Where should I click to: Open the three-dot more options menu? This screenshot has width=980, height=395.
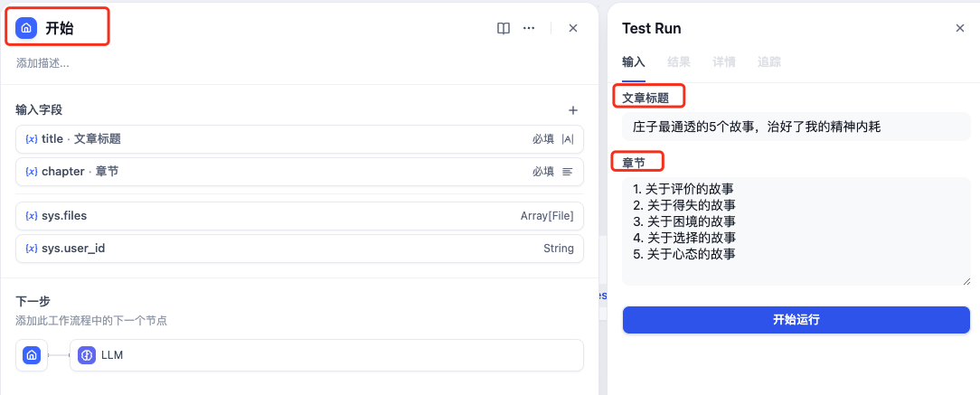[529, 28]
